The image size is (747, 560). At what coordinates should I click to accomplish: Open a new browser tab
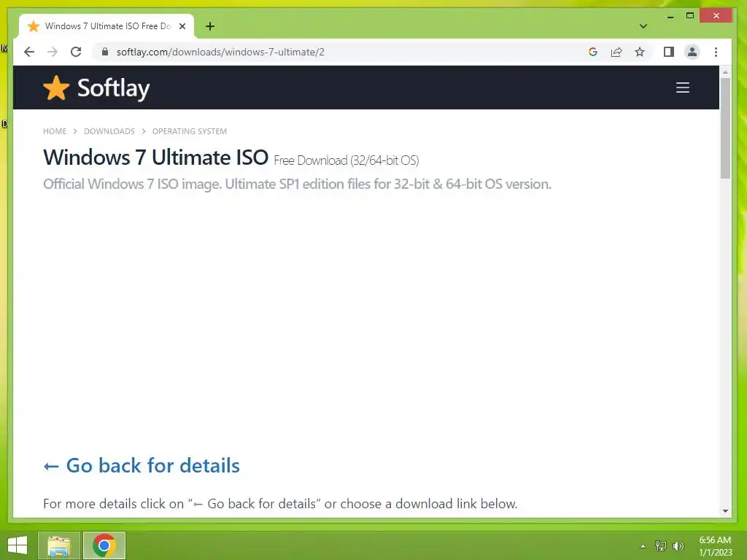[210, 26]
